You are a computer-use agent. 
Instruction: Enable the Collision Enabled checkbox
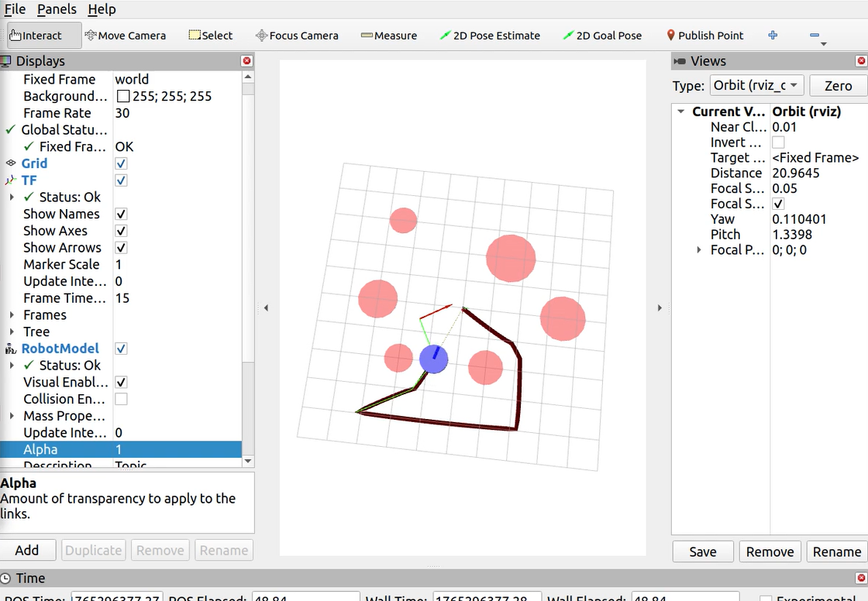pos(121,399)
